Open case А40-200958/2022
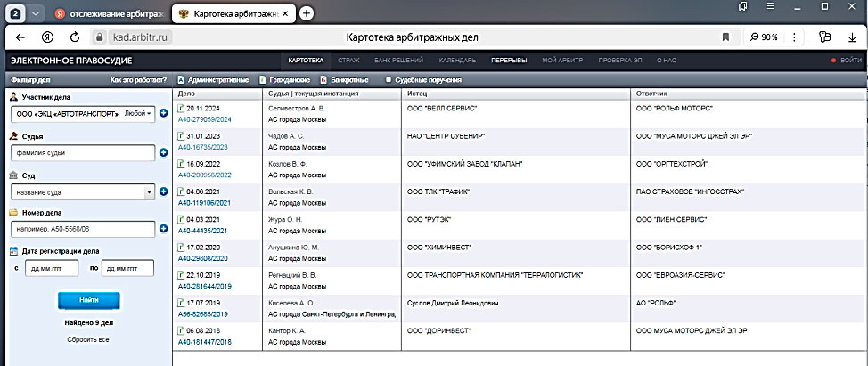The height and width of the screenshot is (366, 868). 205,175
